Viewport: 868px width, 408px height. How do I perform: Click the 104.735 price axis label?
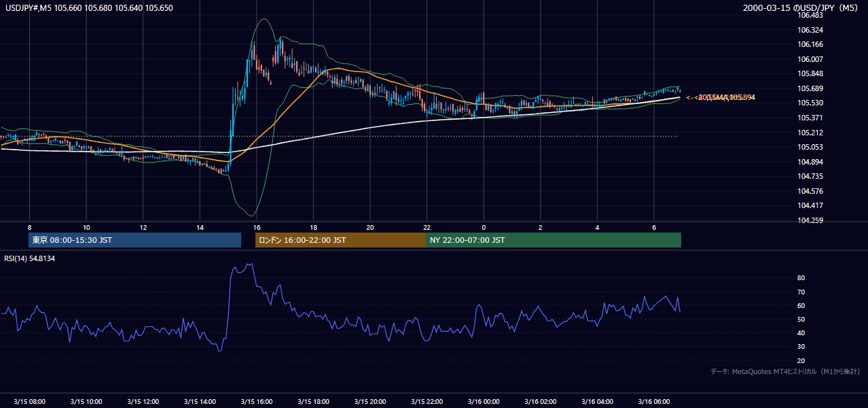click(812, 176)
